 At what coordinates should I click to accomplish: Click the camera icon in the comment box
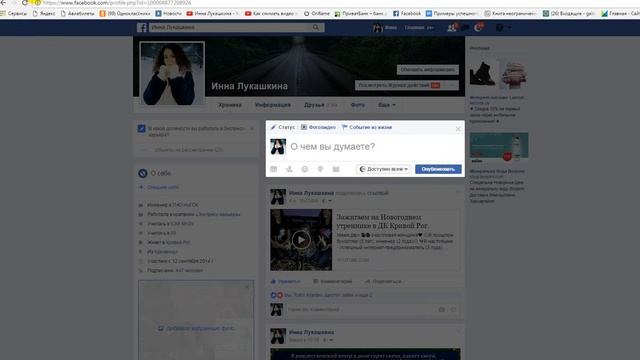[x=442, y=310]
